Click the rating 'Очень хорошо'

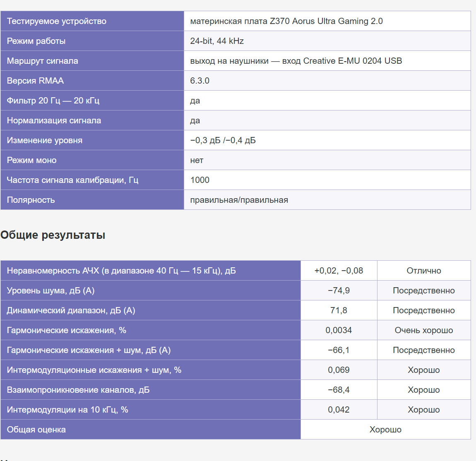pyautogui.click(x=424, y=330)
